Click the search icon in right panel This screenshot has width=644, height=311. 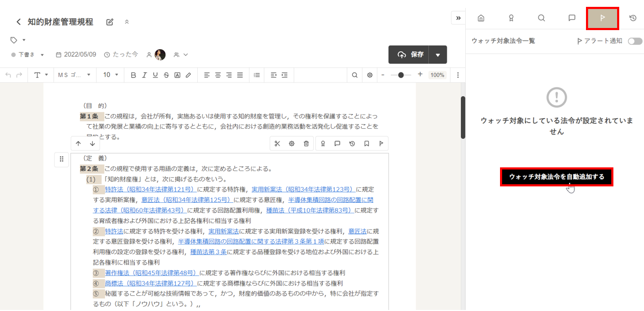[541, 18]
